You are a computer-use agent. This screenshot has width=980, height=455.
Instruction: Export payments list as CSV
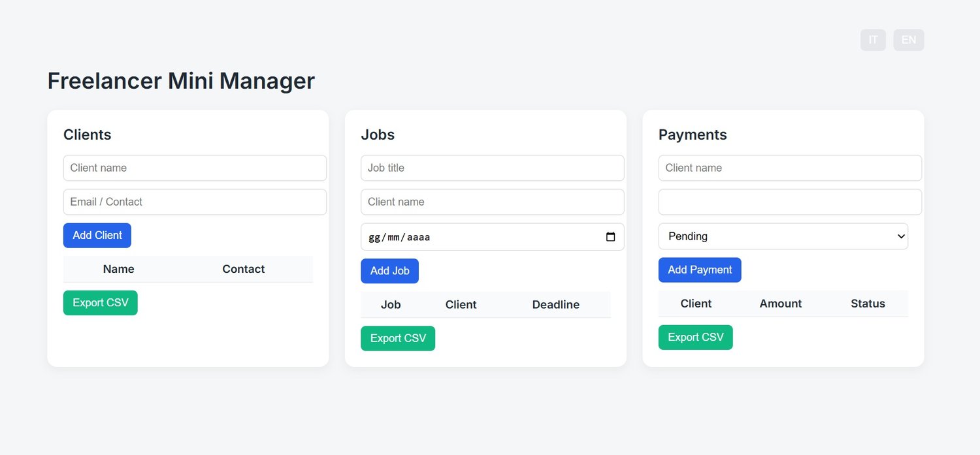pos(695,337)
